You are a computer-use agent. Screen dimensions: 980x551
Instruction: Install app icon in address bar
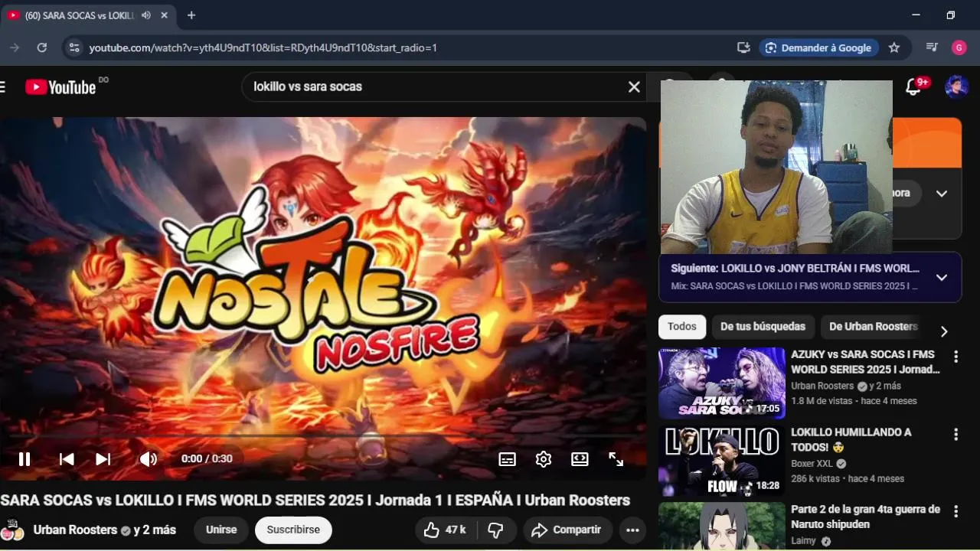743,47
